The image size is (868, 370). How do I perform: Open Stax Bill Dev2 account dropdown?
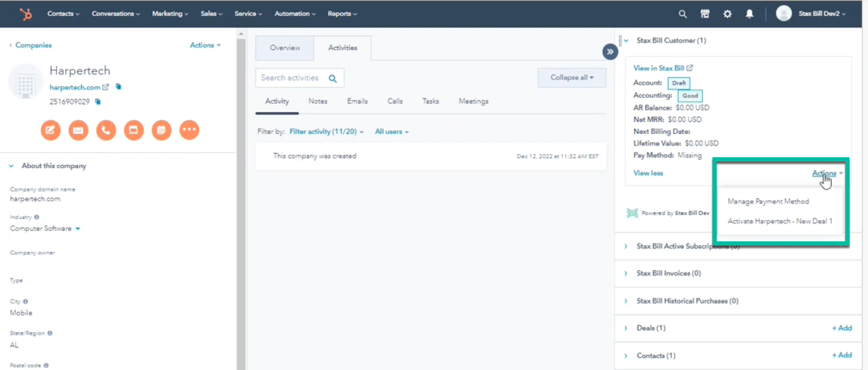822,14
